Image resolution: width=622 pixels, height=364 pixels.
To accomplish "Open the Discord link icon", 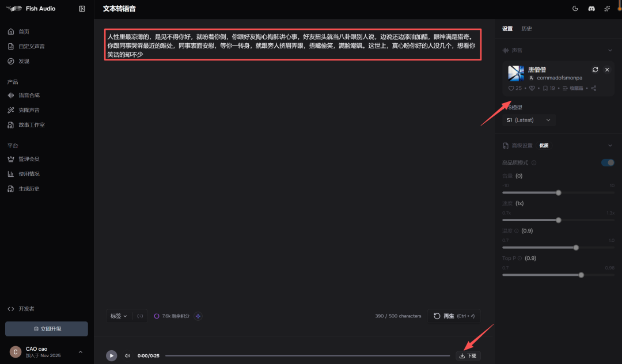I will [591, 9].
